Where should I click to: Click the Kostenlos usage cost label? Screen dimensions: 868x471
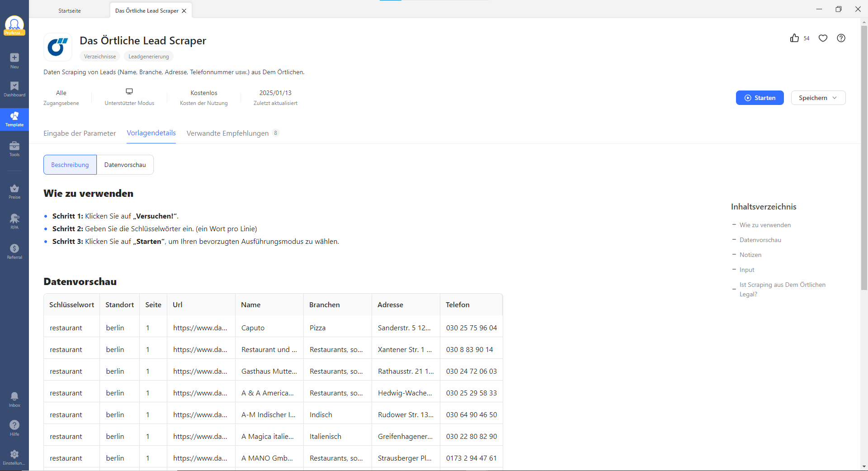(x=204, y=93)
